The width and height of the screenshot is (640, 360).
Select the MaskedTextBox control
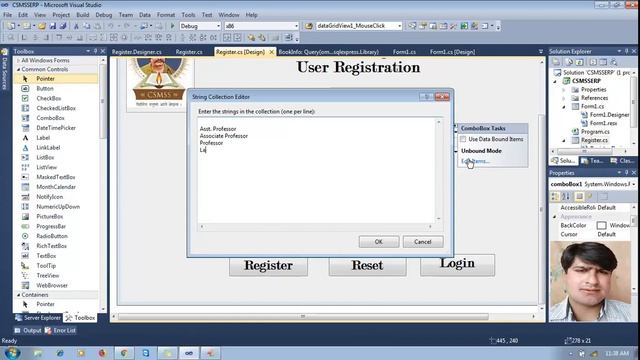[x=56, y=177]
